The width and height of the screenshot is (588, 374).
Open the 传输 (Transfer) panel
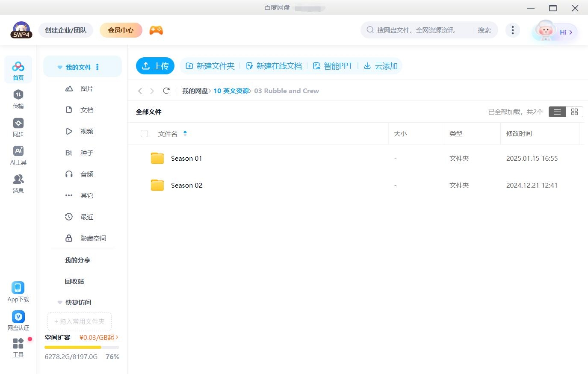[18, 99]
